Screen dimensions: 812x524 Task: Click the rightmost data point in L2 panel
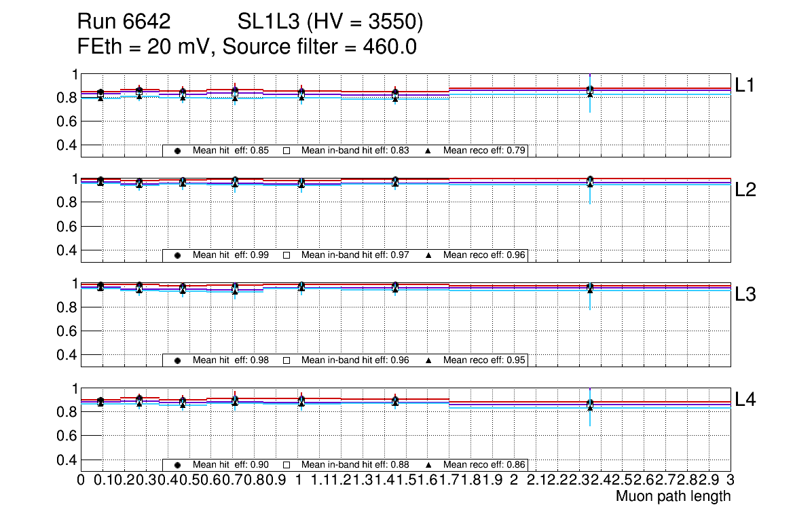[590, 181]
